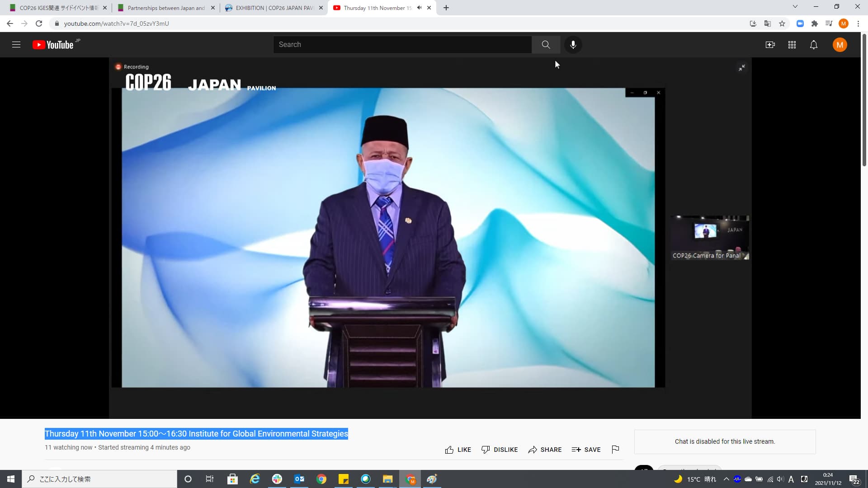The image size is (868, 488).
Task: Open the Chrome three-dot menu
Action: click(858, 23)
